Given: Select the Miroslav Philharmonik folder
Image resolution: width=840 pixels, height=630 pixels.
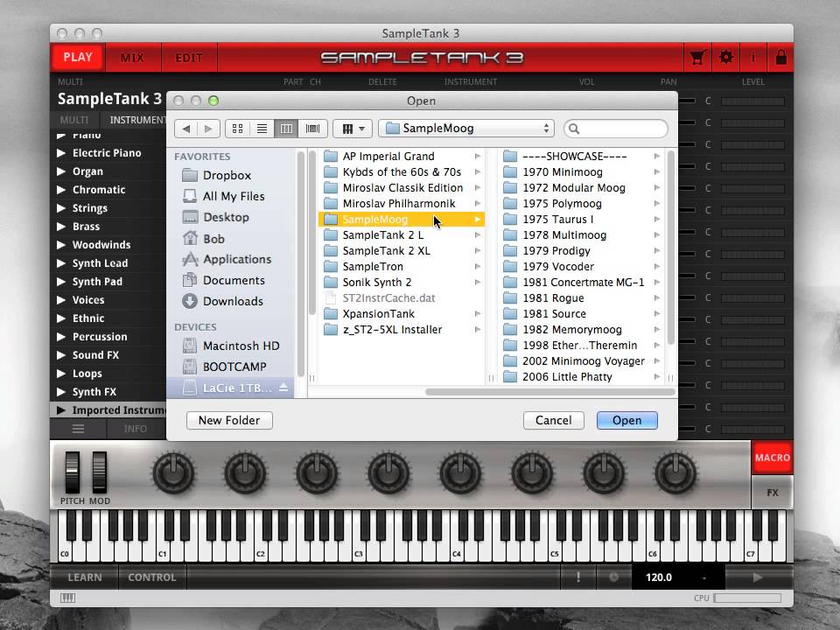Looking at the screenshot, I should (x=402, y=204).
